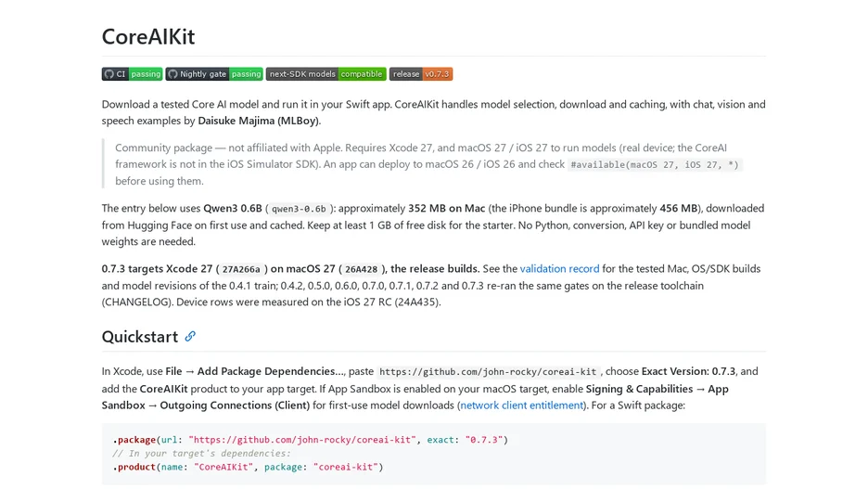Click the Nightly gate passing badge
Viewport: 868px width, 489px height.
point(213,74)
